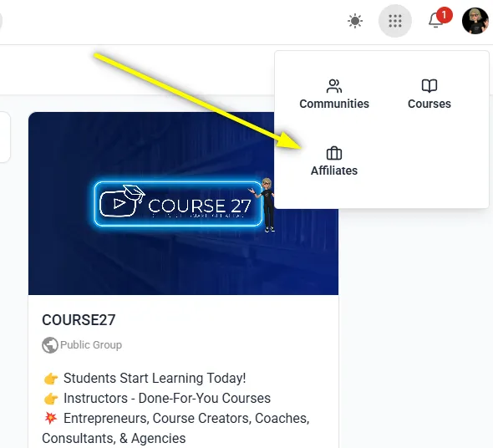Click the Courses open-book icon
Screen dimensions: 493x448
point(429,86)
